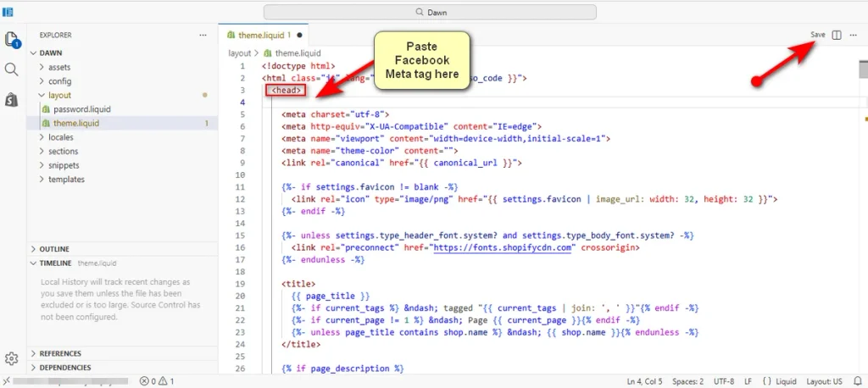Viewport: 868px width, 388px height.
Task: Click the meta charset line 5
Action: [x=336, y=114]
